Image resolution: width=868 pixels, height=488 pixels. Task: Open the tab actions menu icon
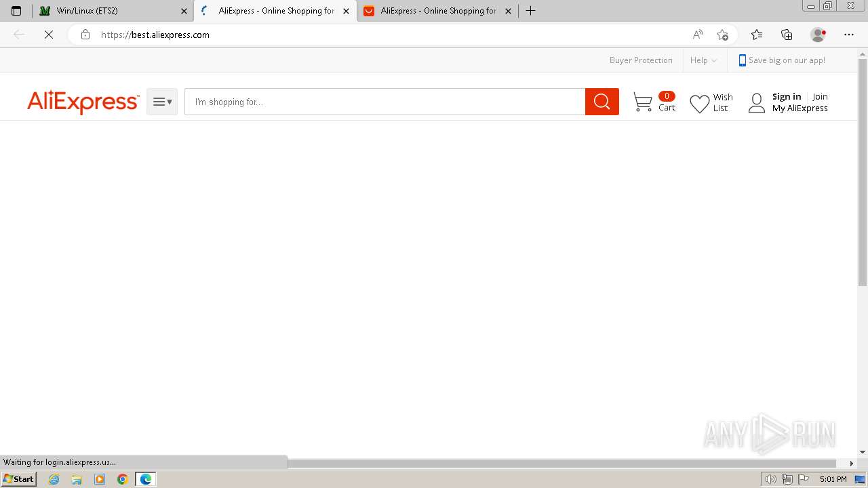(x=16, y=11)
